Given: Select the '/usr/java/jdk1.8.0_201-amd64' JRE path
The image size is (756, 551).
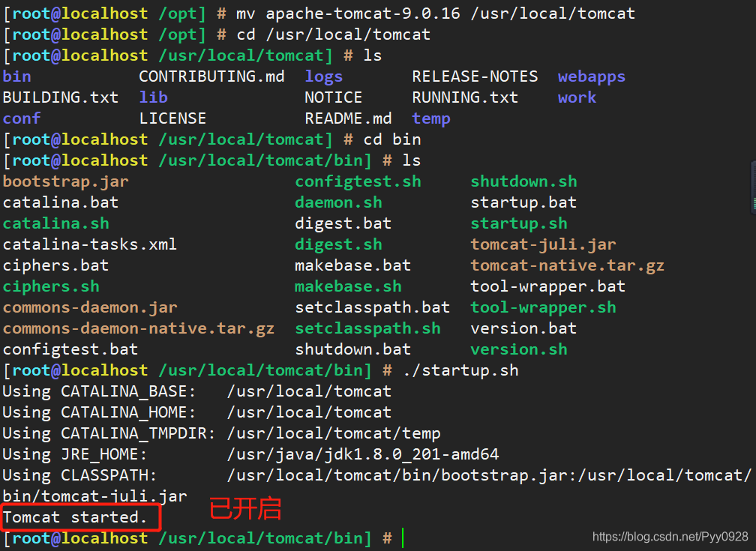Looking at the screenshot, I should (363, 455).
